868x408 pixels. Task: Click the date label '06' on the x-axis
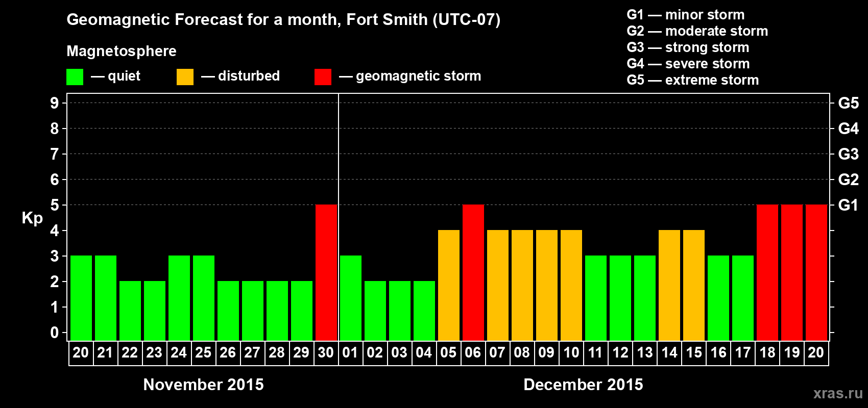coord(473,353)
